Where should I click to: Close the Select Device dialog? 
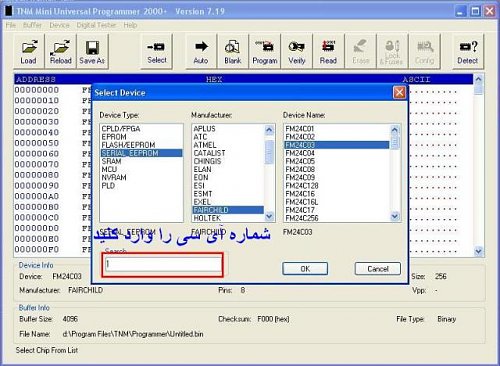[x=399, y=92]
